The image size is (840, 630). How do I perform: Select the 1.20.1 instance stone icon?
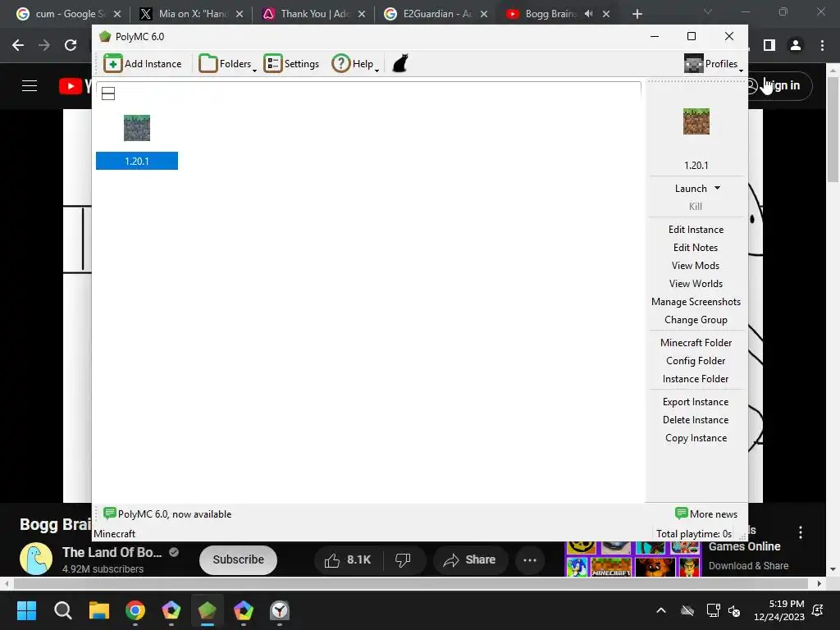click(x=137, y=128)
